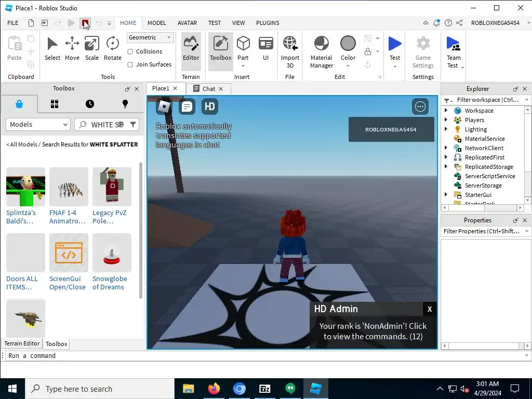This screenshot has height=399, width=532.
Task: Open Firefox from the taskbar
Action: pos(214,389)
